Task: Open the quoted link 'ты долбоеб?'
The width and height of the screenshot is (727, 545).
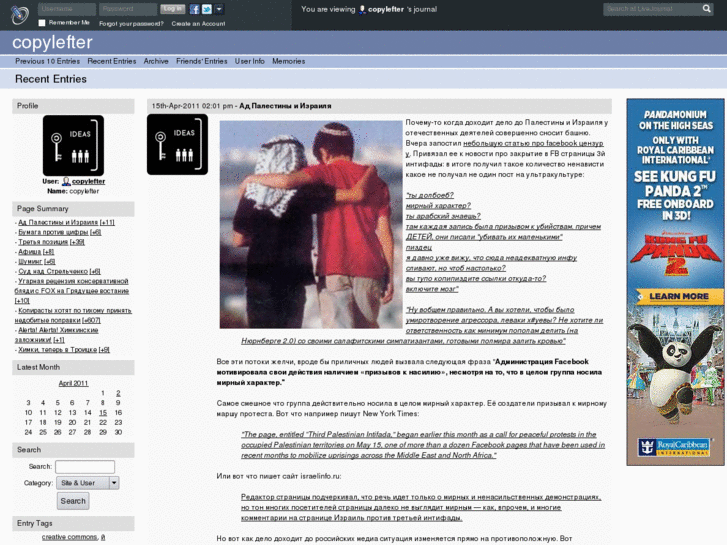Action: [430, 195]
